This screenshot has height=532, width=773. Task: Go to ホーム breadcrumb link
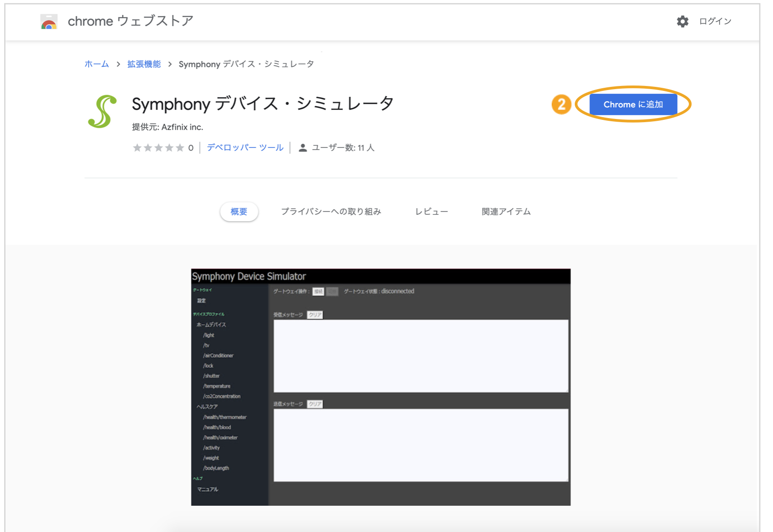pos(97,64)
